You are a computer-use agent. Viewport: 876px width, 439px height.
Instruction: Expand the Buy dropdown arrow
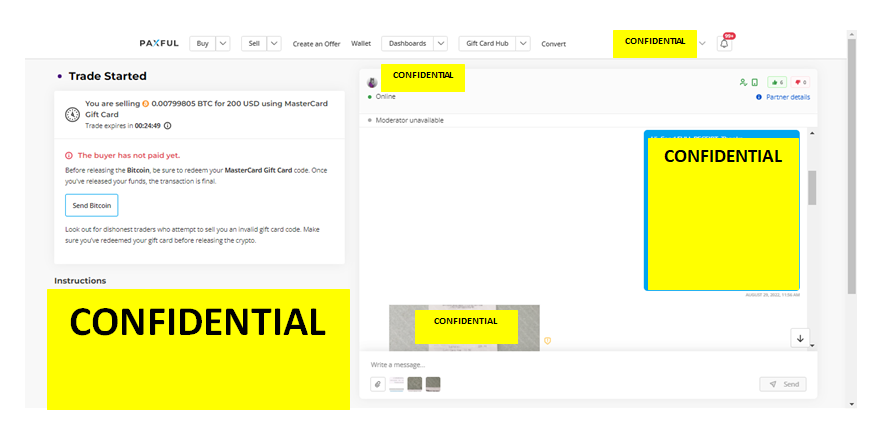[223, 44]
